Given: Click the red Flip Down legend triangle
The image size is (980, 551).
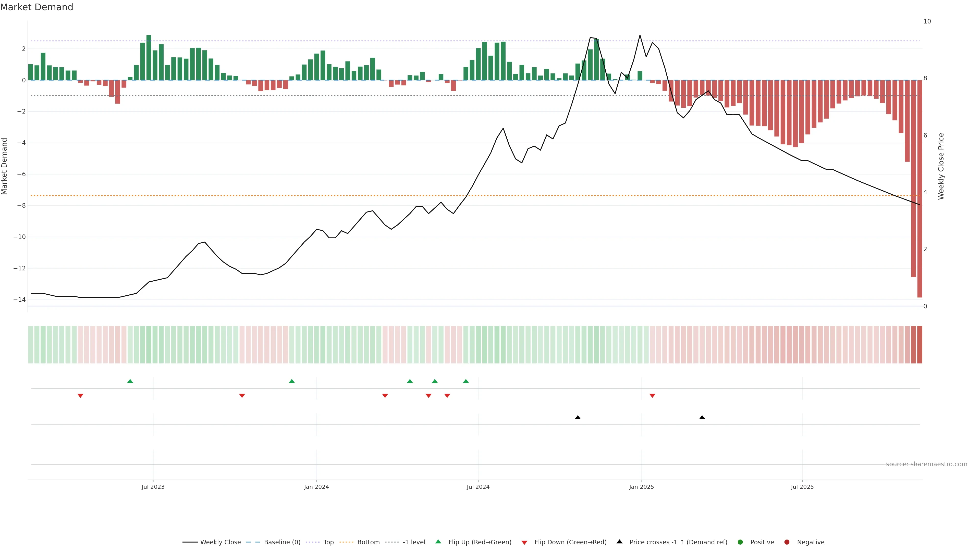Looking at the screenshot, I should coord(524,543).
